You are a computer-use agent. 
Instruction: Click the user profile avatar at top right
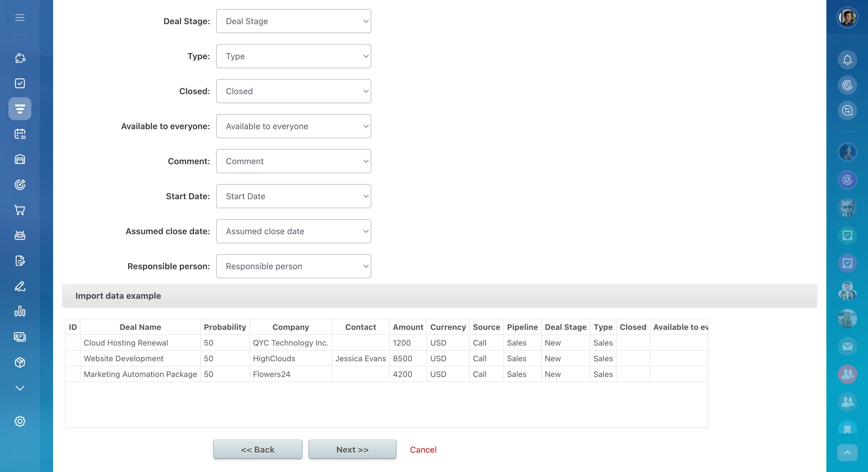point(847,18)
